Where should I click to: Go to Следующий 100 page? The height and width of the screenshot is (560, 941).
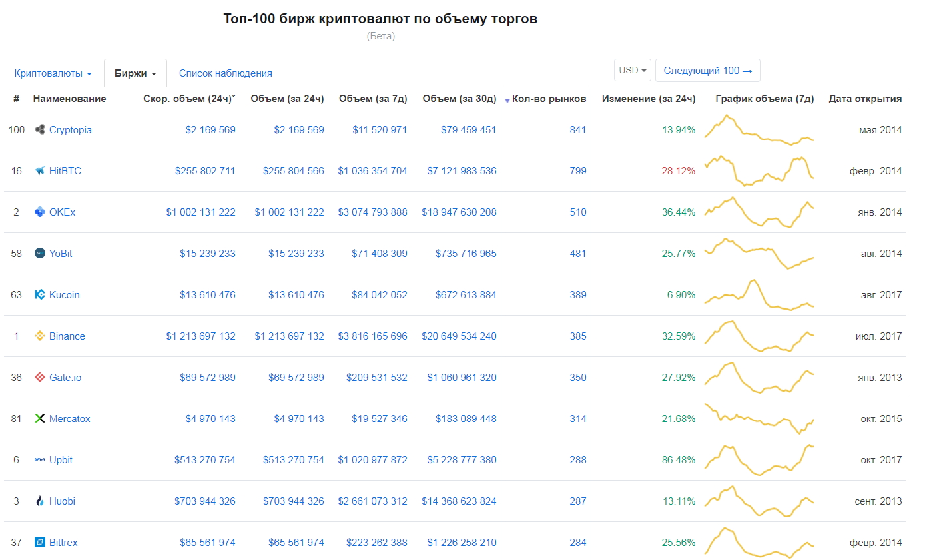pyautogui.click(x=708, y=70)
